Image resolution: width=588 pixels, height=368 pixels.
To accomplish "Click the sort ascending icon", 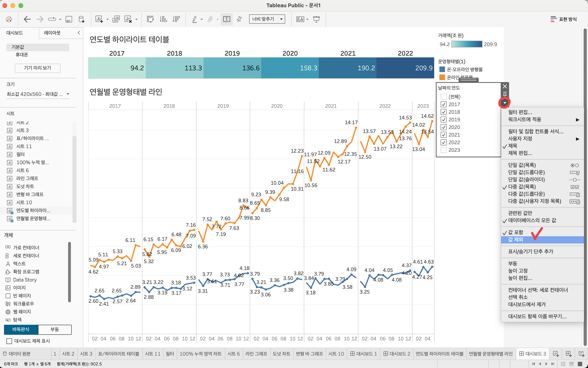I will coord(163,19).
